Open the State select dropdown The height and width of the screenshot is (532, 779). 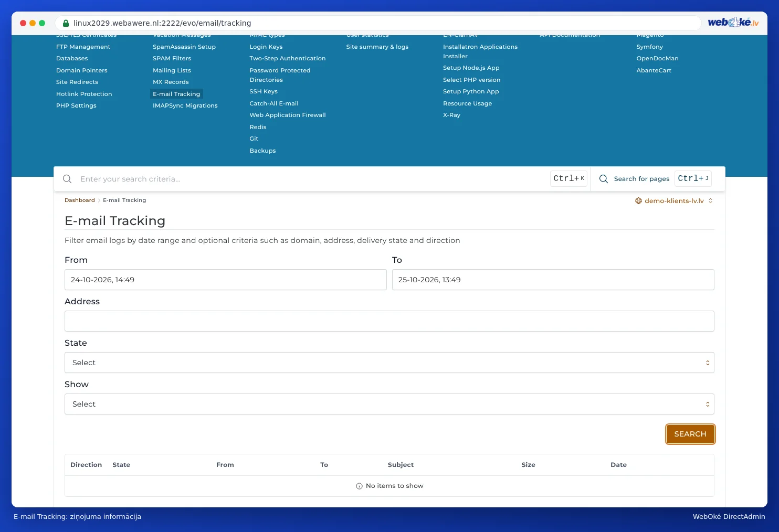tap(389, 363)
